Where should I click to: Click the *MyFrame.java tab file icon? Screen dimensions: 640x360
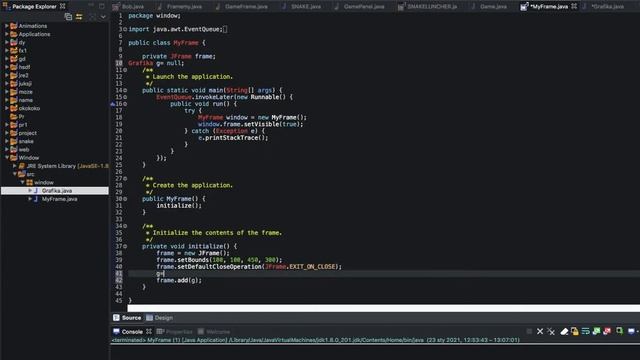524,7
